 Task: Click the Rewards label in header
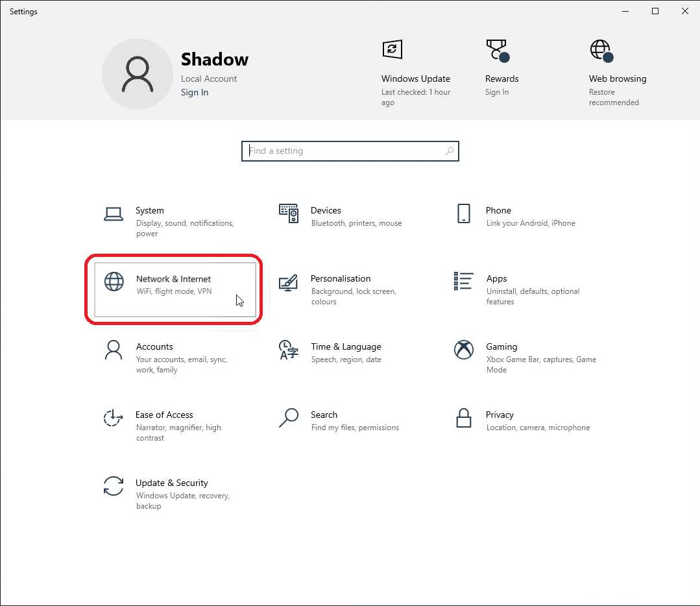(x=501, y=79)
